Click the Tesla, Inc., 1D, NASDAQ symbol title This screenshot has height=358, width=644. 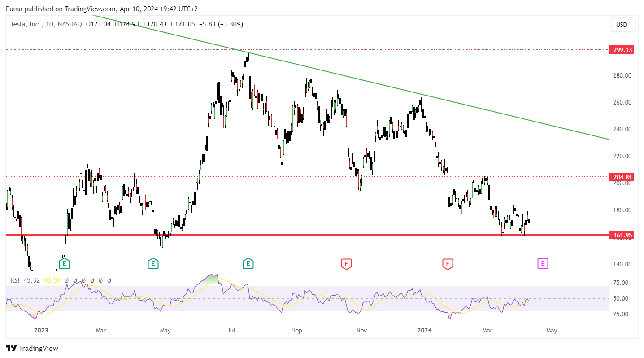pyautogui.click(x=46, y=24)
